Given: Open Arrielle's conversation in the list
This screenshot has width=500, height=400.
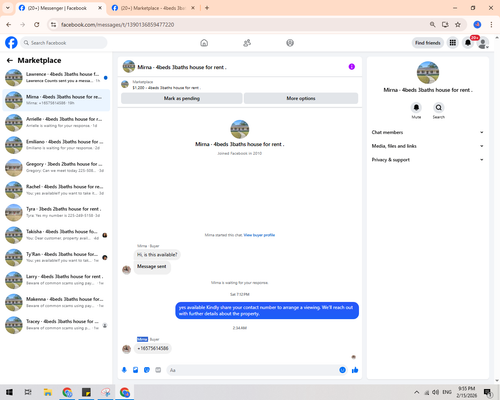Looking at the screenshot, I should click(x=56, y=122).
